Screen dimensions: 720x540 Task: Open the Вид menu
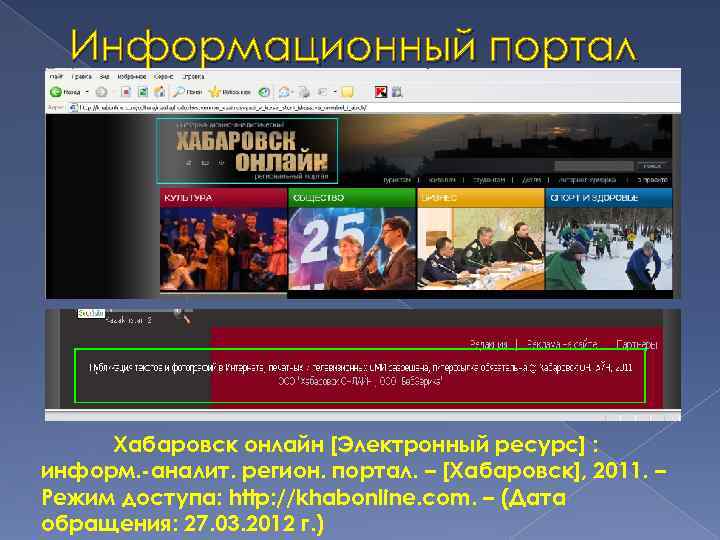click(x=104, y=77)
